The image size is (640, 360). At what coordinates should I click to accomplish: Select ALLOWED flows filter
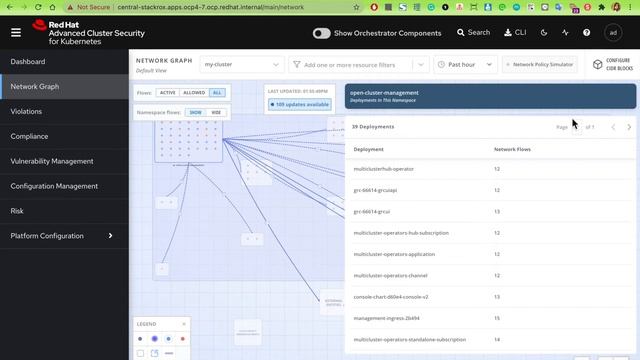click(194, 93)
